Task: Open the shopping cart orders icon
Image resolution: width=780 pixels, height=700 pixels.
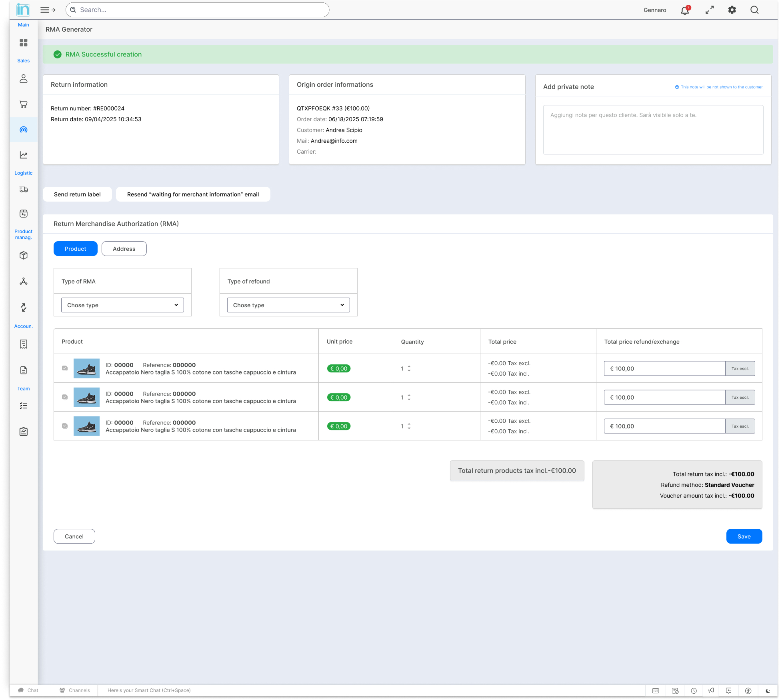Action: coord(24,104)
